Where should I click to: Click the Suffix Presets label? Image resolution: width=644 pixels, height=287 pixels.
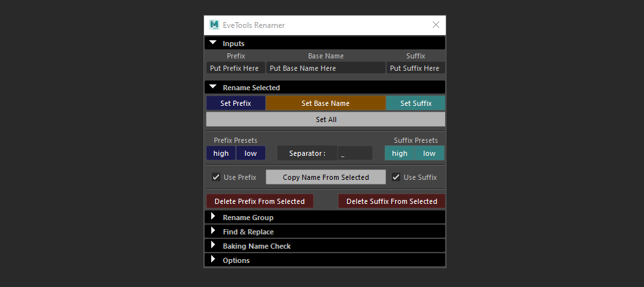pos(416,140)
